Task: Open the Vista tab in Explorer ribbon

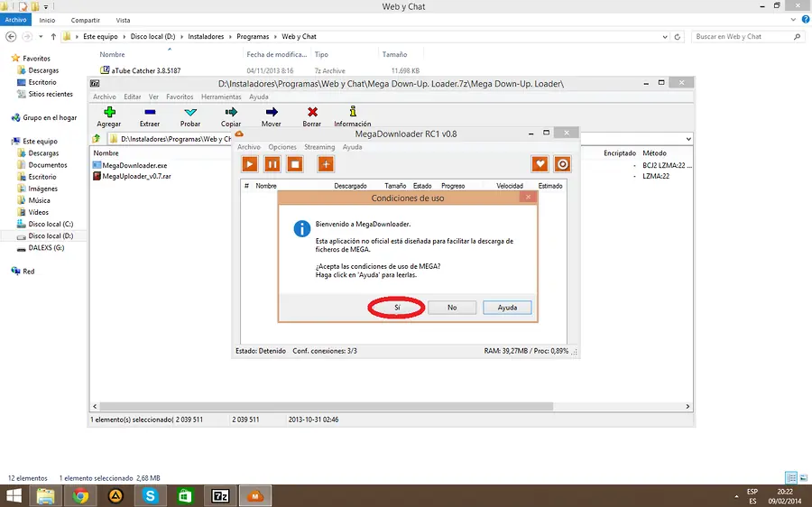Action: [124, 20]
